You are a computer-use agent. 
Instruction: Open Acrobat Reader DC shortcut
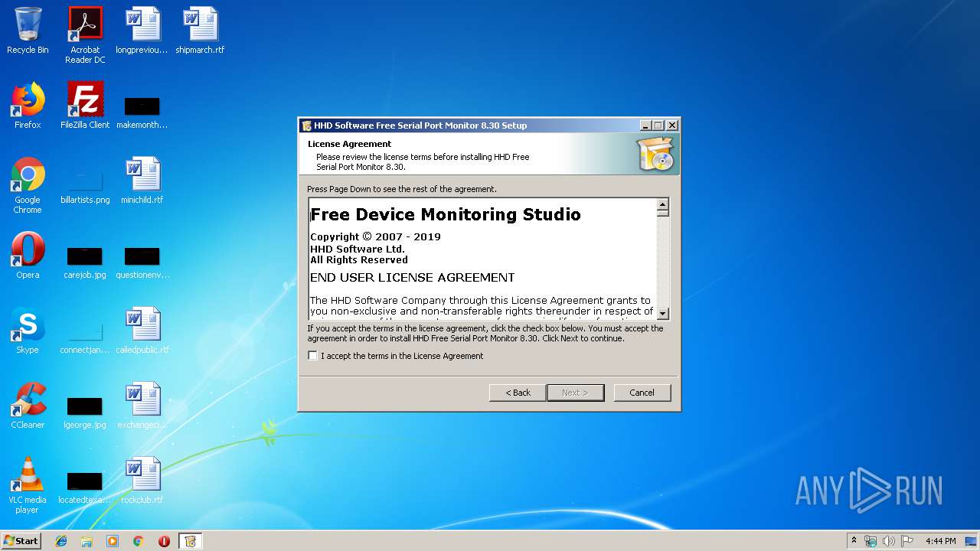pyautogui.click(x=85, y=35)
